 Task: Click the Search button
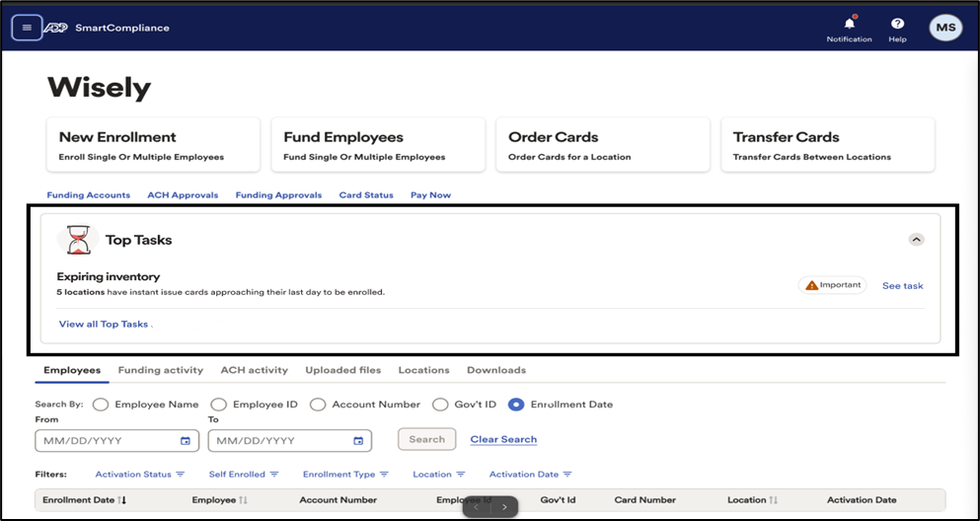click(x=427, y=439)
